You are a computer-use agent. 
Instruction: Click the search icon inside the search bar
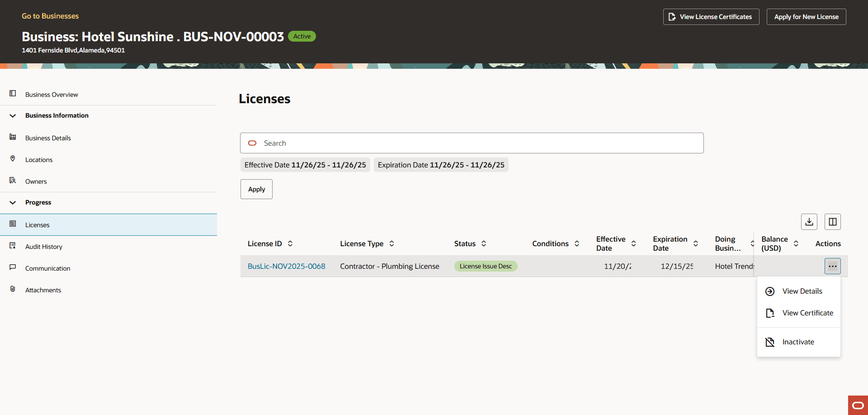[252, 143]
